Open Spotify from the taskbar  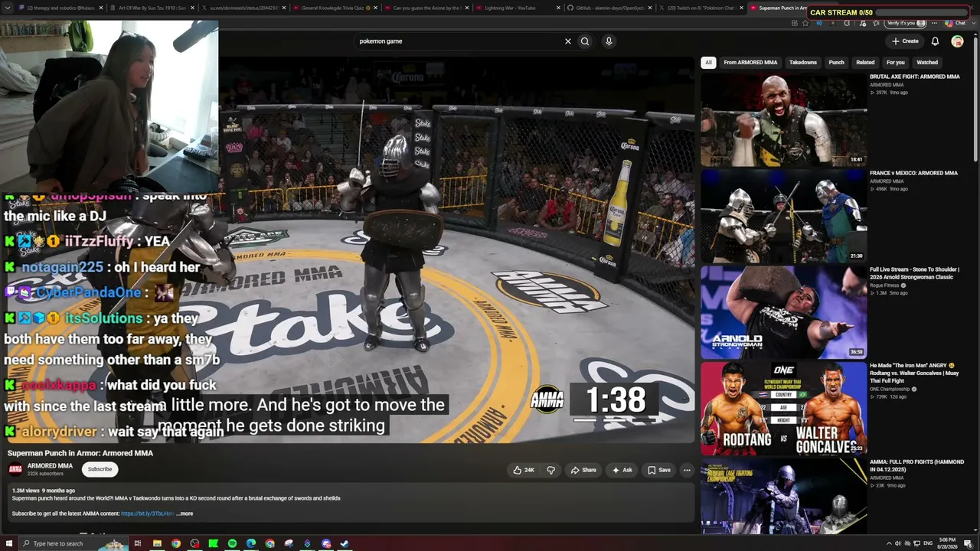(x=232, y=543)
